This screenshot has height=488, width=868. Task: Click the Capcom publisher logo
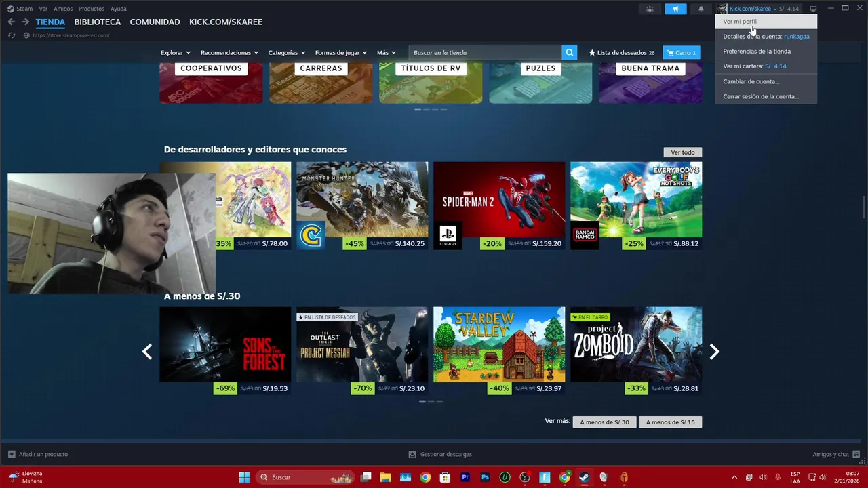point(311,235)
